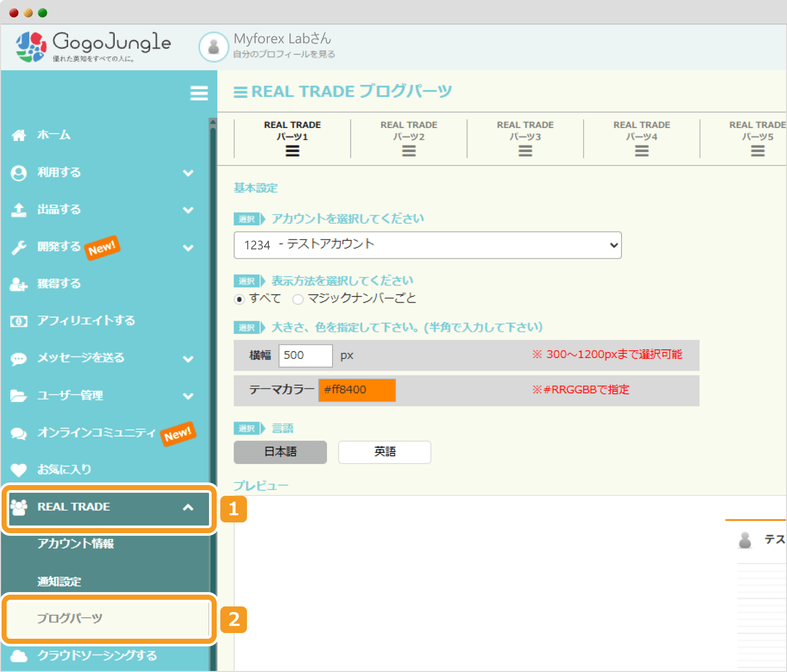The width and height of the screenshot is (787, 672).
Task: Open ブログパーツ in the sidebar
Action: [70, 618]
